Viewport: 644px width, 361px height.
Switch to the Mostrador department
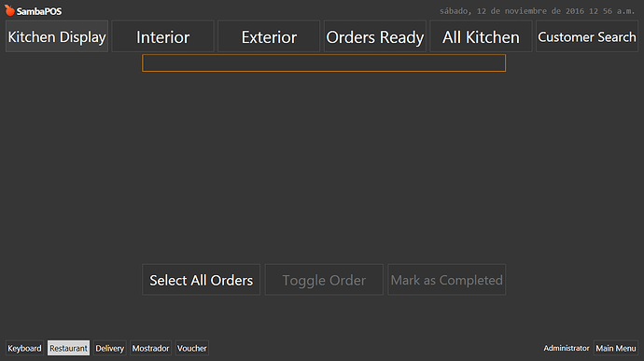point(150,348)
